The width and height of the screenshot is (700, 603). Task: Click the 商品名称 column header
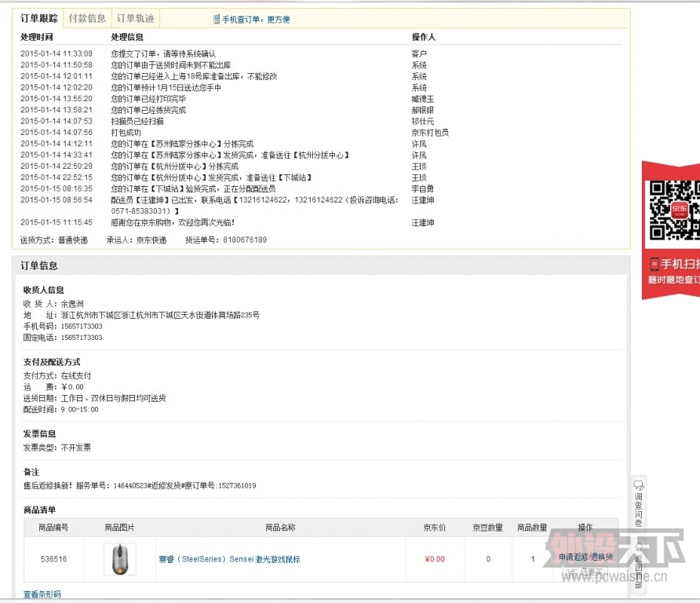pos(280,528)
